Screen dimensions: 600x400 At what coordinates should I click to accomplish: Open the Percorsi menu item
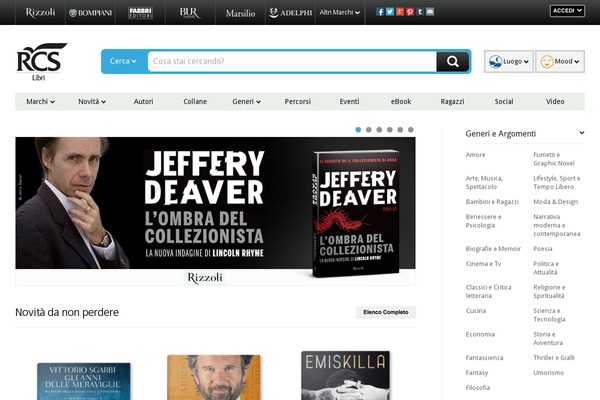click(x=298, y=101)
